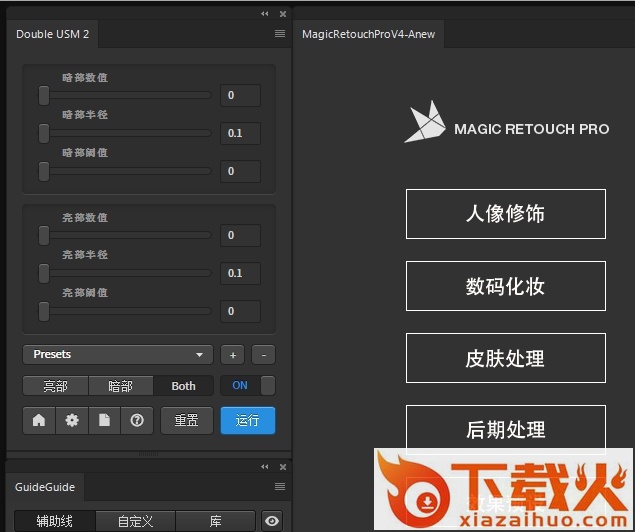Open the Presets dropdown
The width and height of the screenshot is (635, 532).
click(118, 355)
